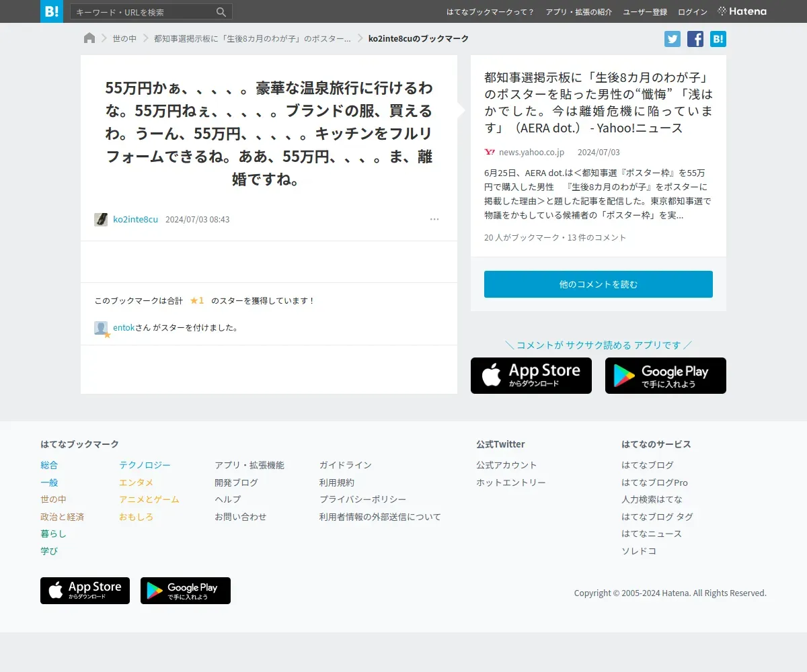
Task: Open footer お問い合わせ link
Action: (x=240, y=517)
